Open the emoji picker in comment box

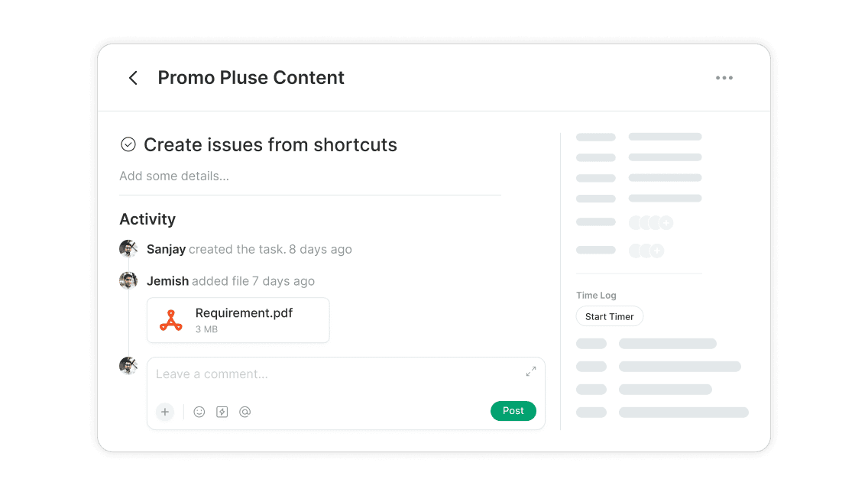tap(199, 412)
